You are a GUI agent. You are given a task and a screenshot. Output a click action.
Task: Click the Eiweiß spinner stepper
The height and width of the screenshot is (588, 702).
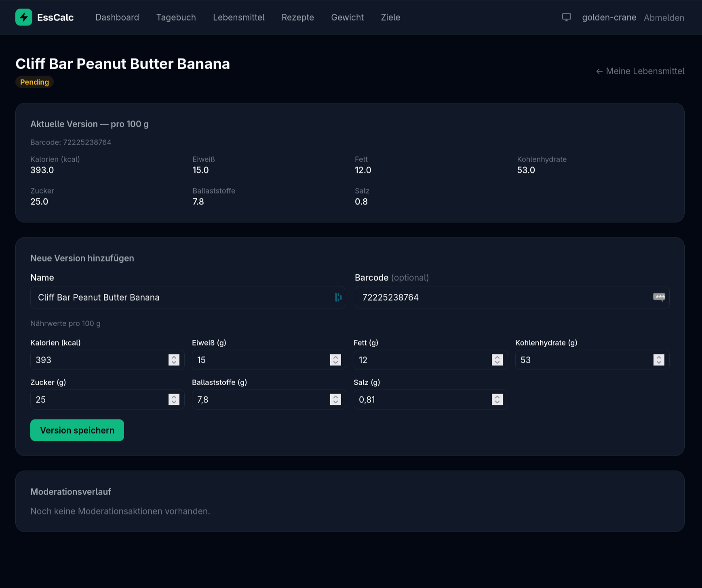click(335, 360)
